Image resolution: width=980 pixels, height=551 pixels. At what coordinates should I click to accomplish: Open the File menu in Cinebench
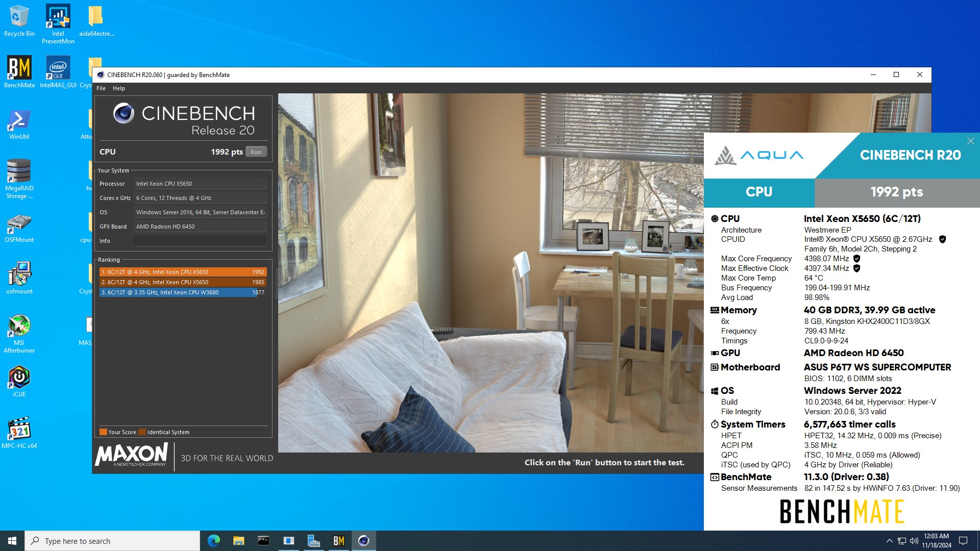click(x=101, y=88)
